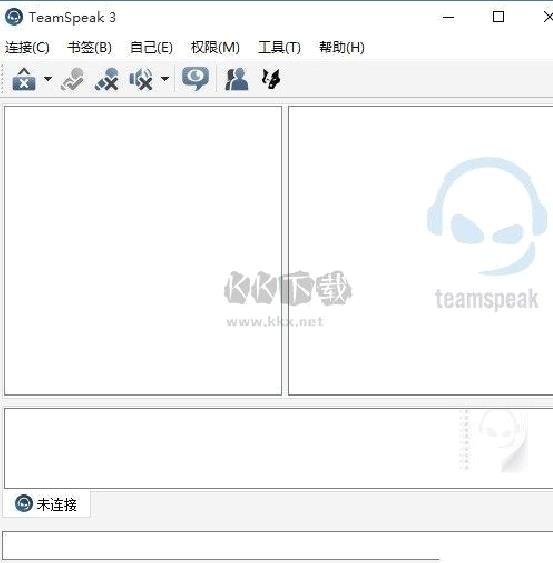This screenshot has height=563, width=553.
Task: Open the 帮助(H) menu
Action: point(342,47)
